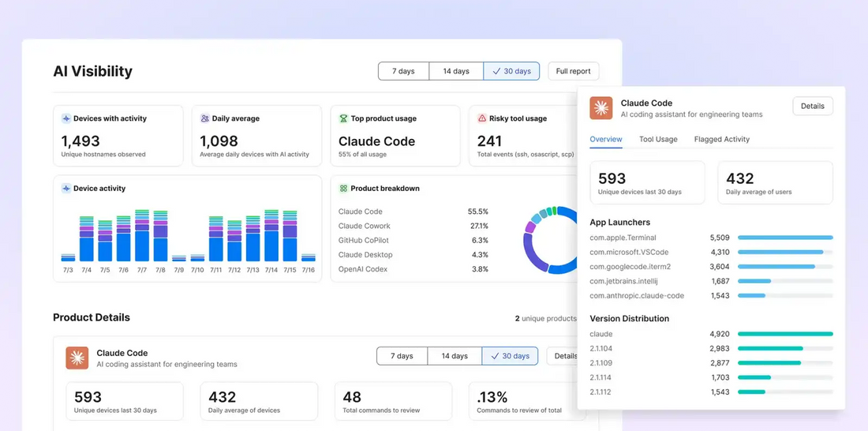Screen dimensions: 868x431
Task: Click the Risky tool usage warning icon
Action: (x=482, y=118)
